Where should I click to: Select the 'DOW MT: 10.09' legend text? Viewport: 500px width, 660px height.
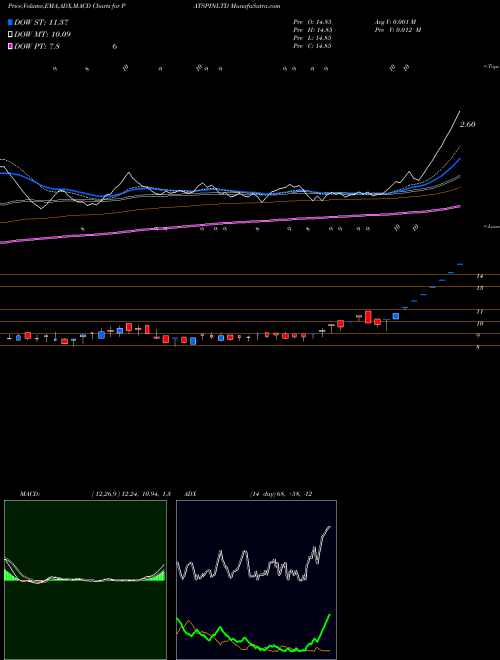coord(43,35)
